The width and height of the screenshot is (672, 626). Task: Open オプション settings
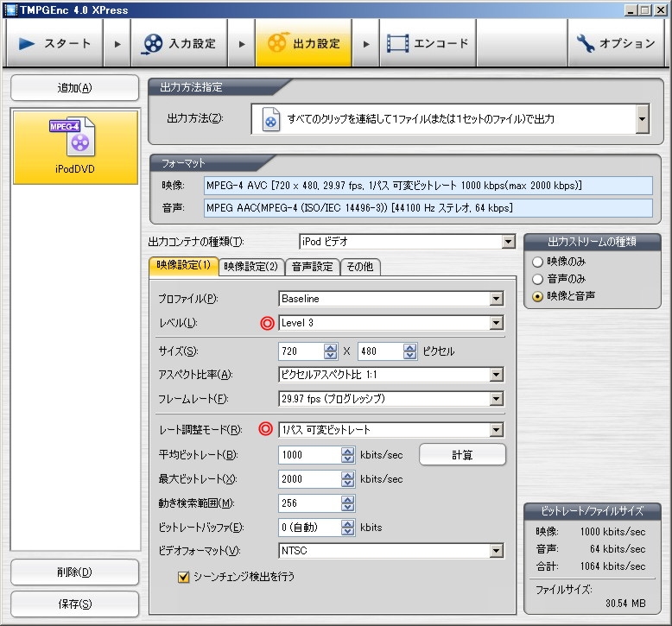tap(616, 43)
